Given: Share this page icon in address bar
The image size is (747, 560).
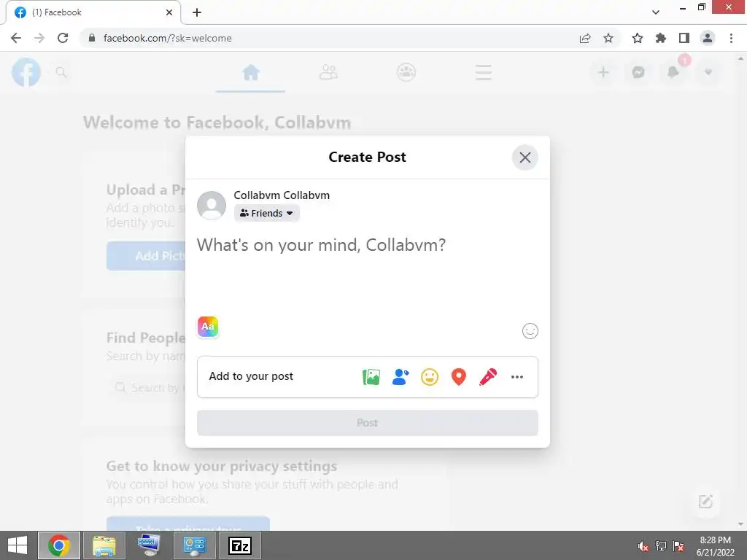Looking at the screenshot, I should coord(585,38).
